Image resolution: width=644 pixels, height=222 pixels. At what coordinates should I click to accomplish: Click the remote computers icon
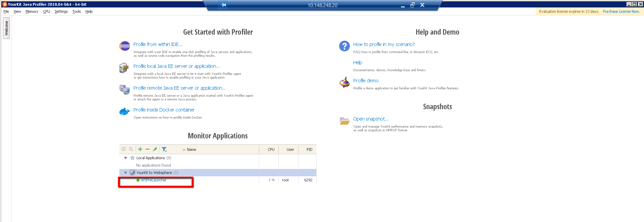(x=125, y=90)
